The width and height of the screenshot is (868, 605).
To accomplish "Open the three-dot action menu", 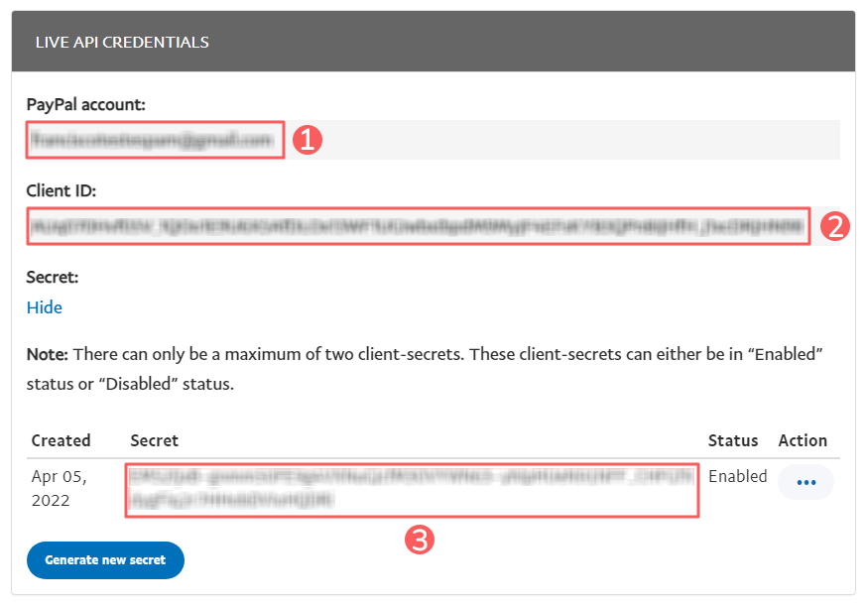I will point(806,483).
